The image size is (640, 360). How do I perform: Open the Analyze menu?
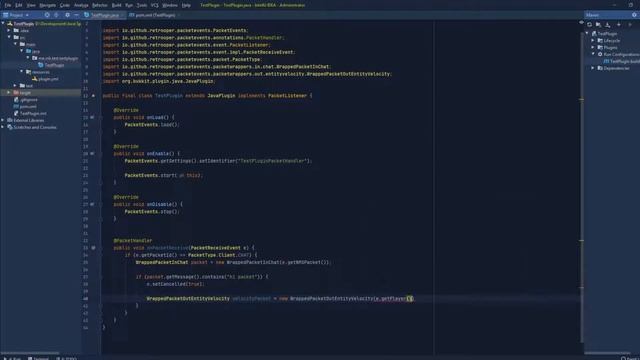point(81,5)
